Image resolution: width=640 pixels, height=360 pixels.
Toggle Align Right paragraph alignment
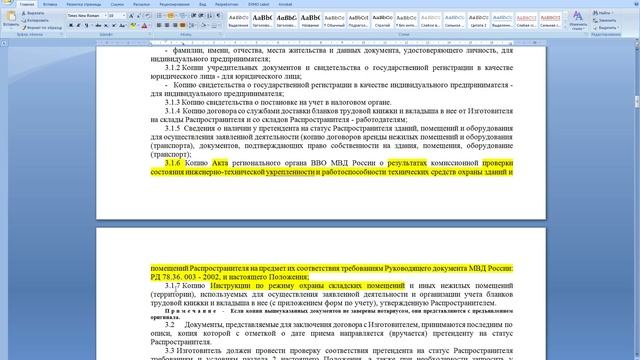175,25
